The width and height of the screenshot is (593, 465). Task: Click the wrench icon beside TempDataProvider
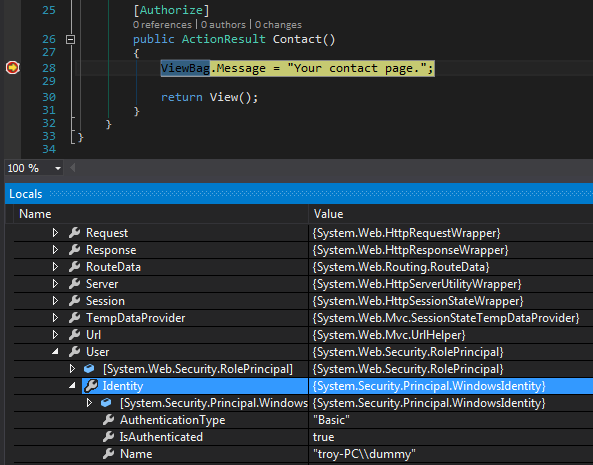coord(75,318)
